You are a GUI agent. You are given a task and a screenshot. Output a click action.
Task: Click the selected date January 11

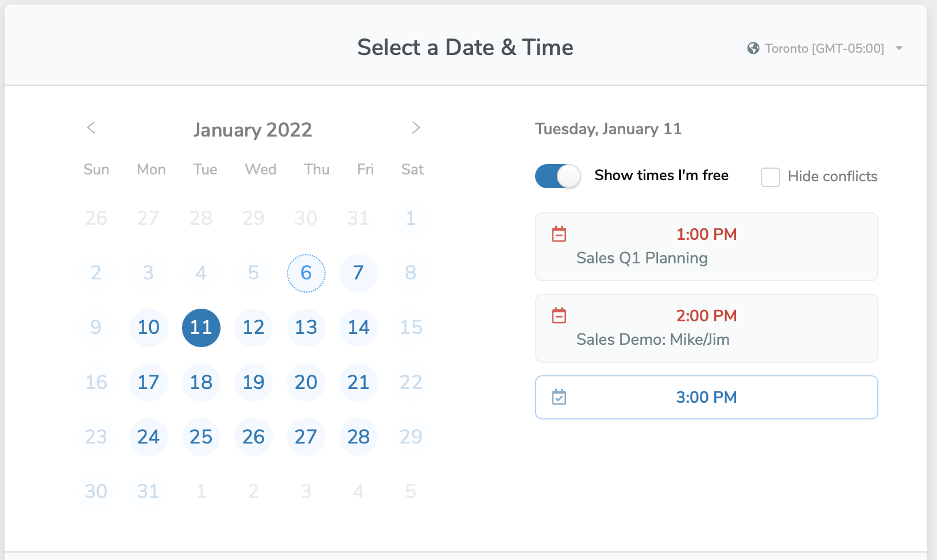[201, 328]
